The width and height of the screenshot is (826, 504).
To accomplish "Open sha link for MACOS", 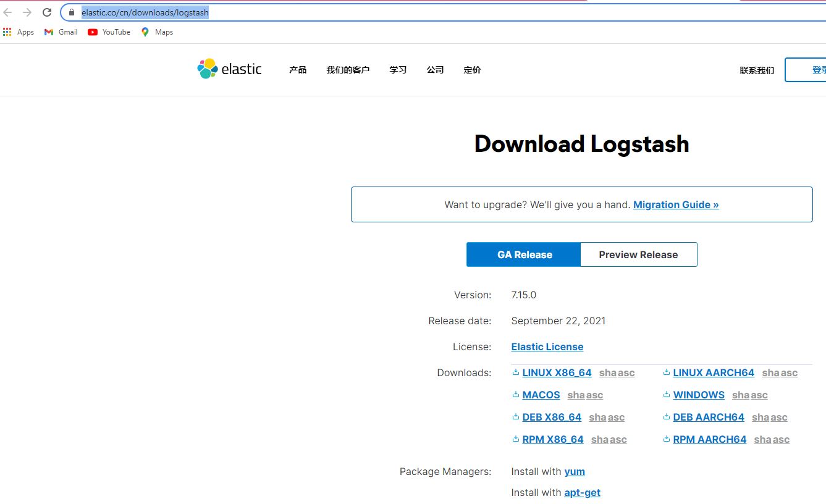I will click(x=576, y=395).
